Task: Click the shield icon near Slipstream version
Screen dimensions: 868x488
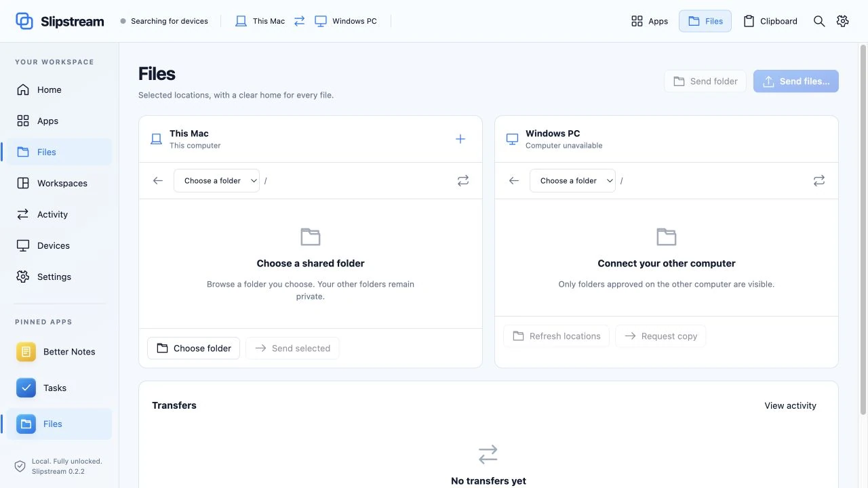Action: click(20, 466)
